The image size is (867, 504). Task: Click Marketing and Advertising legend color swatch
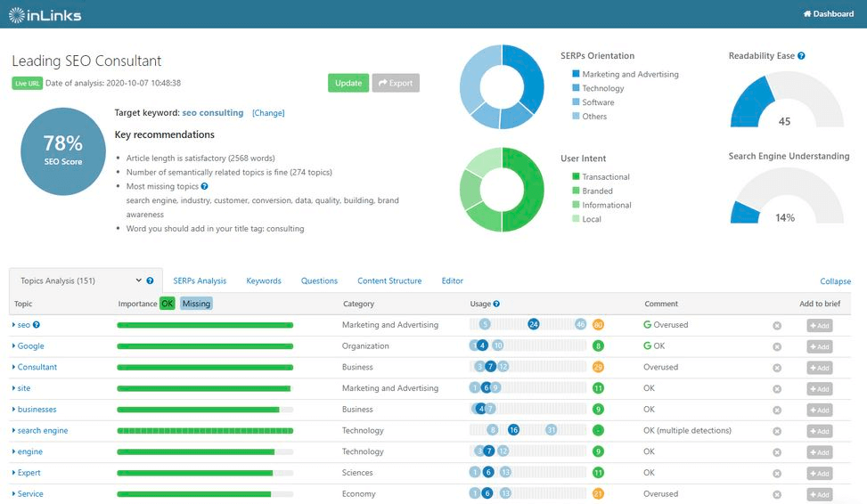(x=576, y=75)
